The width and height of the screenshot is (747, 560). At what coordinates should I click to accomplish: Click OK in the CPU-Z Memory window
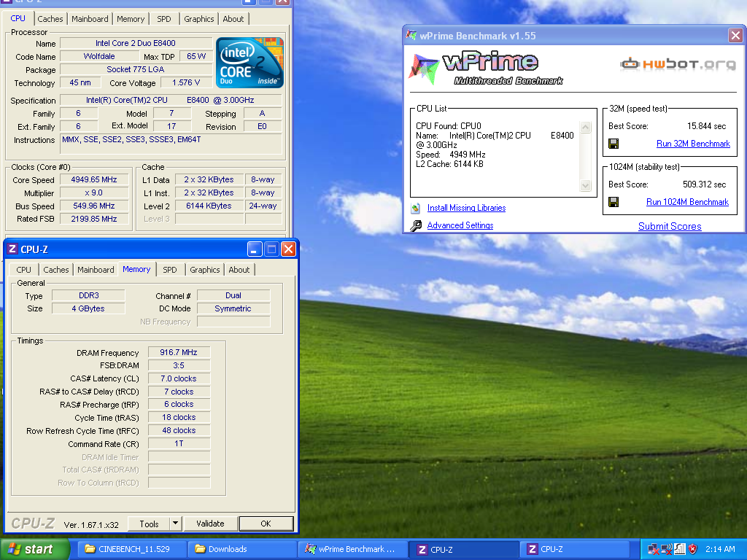click(x=266, y=524)
